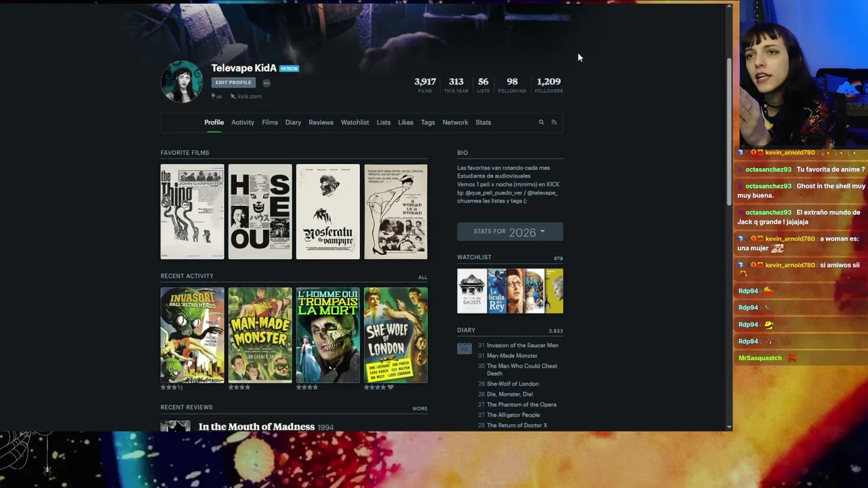Click the 3,917 Films count
868x488 pixels.
tap(425, 85)
